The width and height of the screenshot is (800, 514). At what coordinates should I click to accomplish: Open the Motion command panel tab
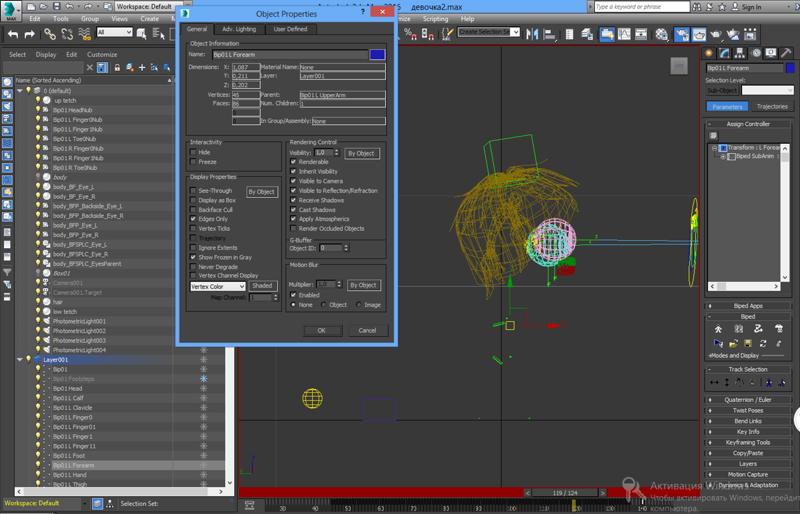[x=754, y=53]
